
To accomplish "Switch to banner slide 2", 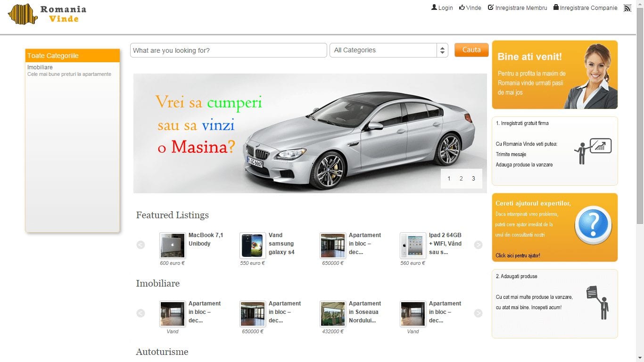I will (x=461, y=179).
